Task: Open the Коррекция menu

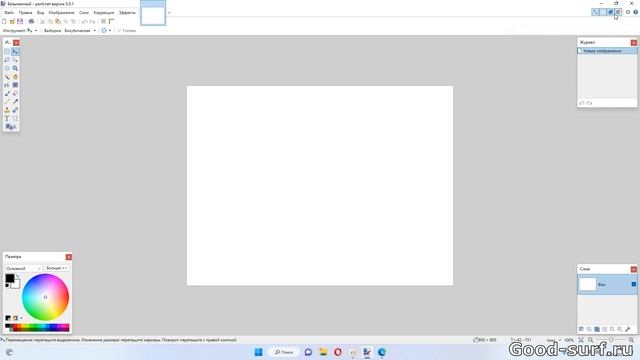Action: point(104,13)
